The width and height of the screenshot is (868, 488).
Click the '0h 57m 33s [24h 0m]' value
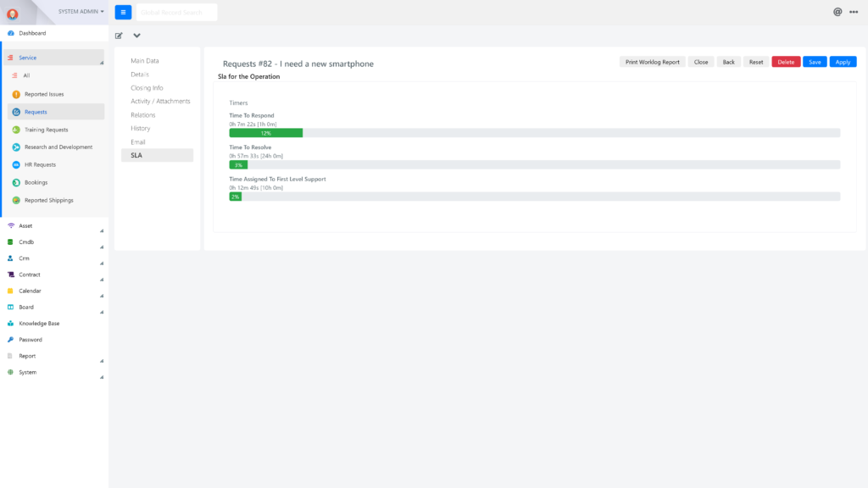pyautogui.click(x=256, y=156)
